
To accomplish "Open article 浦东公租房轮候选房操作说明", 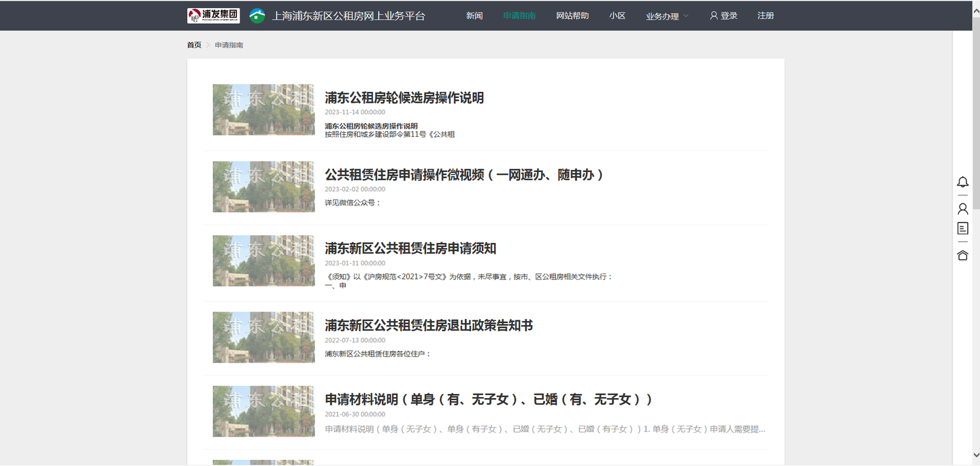I will click(x=404, y=98).
